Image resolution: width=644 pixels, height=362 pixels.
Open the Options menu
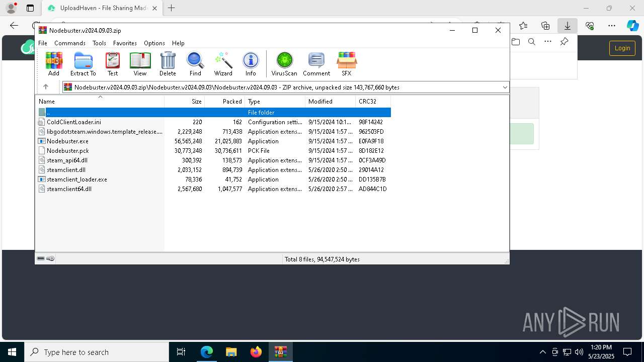click(x=154, y=43)
